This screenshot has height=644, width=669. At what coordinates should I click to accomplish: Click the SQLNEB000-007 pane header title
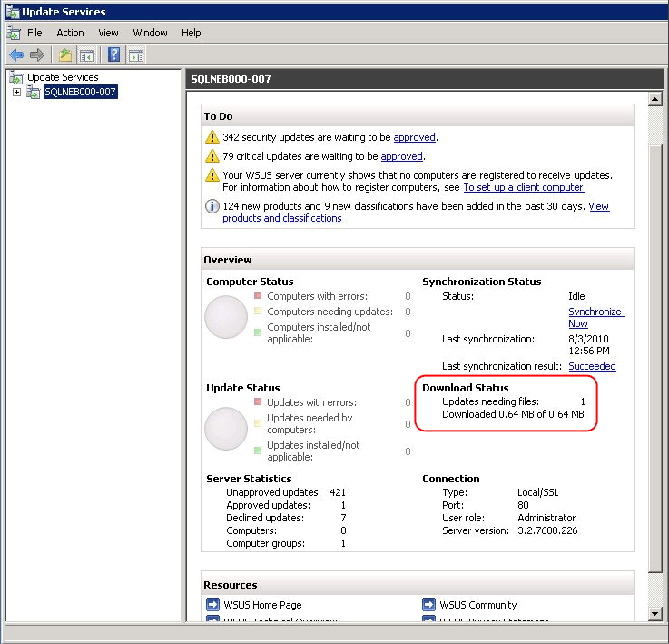231,79
